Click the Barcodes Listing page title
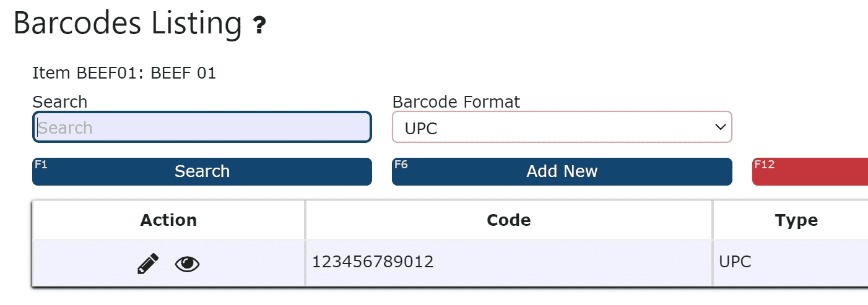 [x=128, y=24]
